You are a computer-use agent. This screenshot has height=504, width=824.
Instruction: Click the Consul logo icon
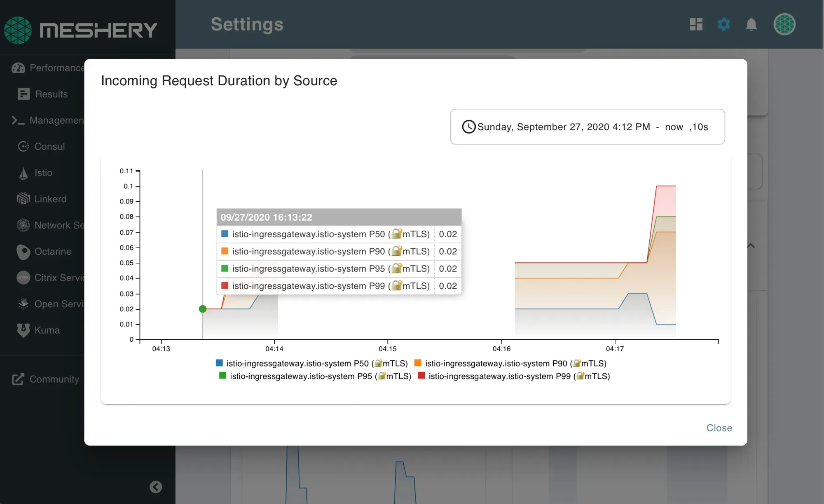23,146
